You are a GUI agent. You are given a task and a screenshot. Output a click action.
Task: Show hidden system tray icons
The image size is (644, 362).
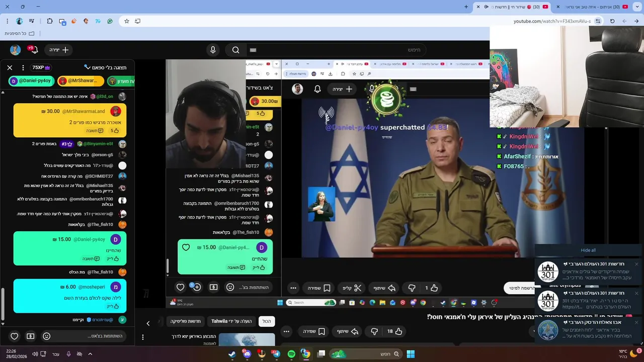coord(90,354)
